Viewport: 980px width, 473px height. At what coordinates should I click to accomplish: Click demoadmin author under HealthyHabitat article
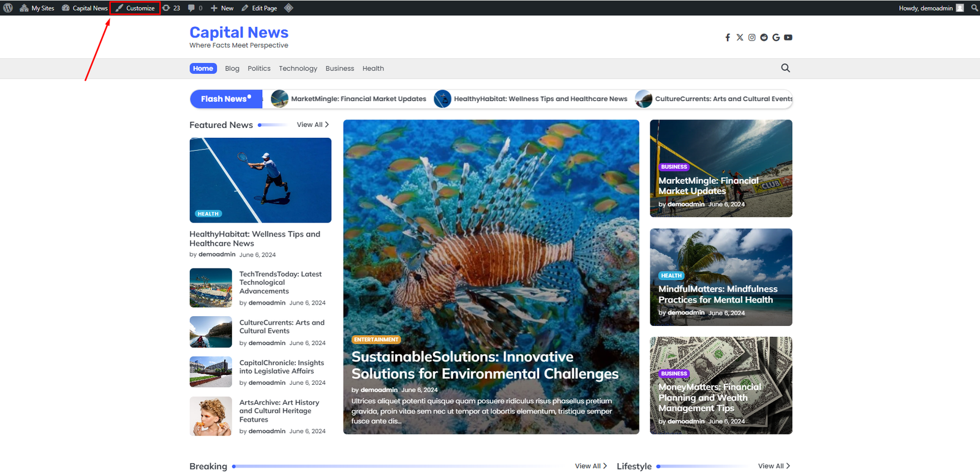[217, 254]
